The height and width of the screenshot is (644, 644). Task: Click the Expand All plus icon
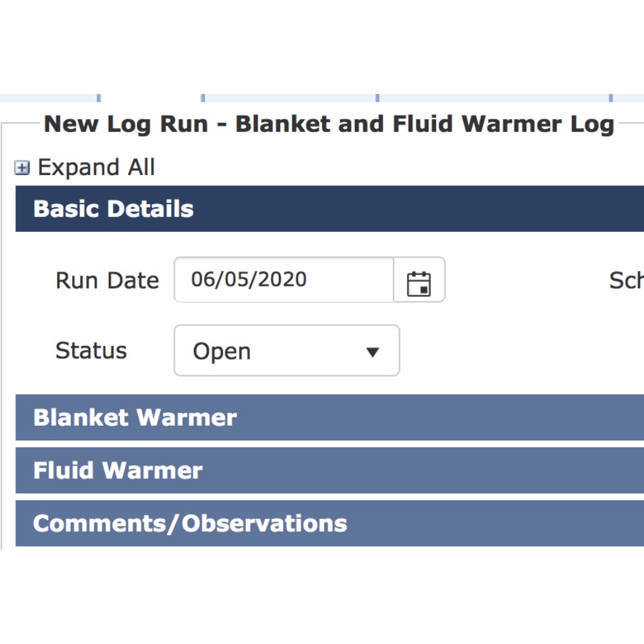pos(23,168)
